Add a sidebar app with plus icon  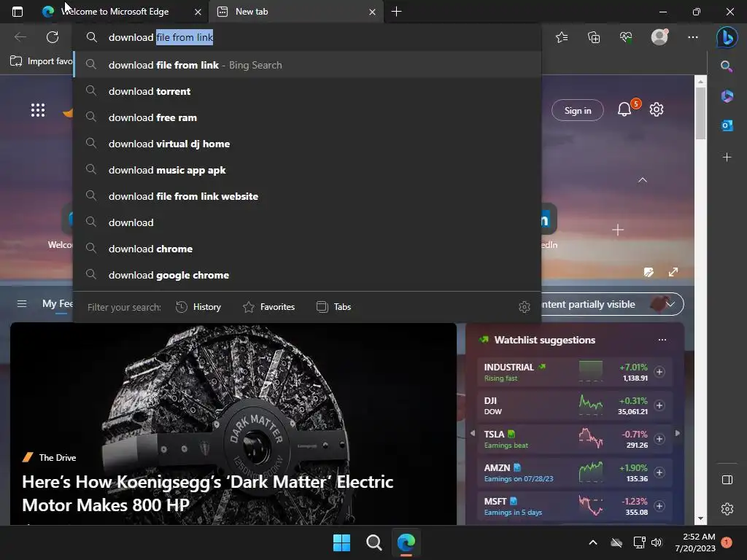point(727,157)
